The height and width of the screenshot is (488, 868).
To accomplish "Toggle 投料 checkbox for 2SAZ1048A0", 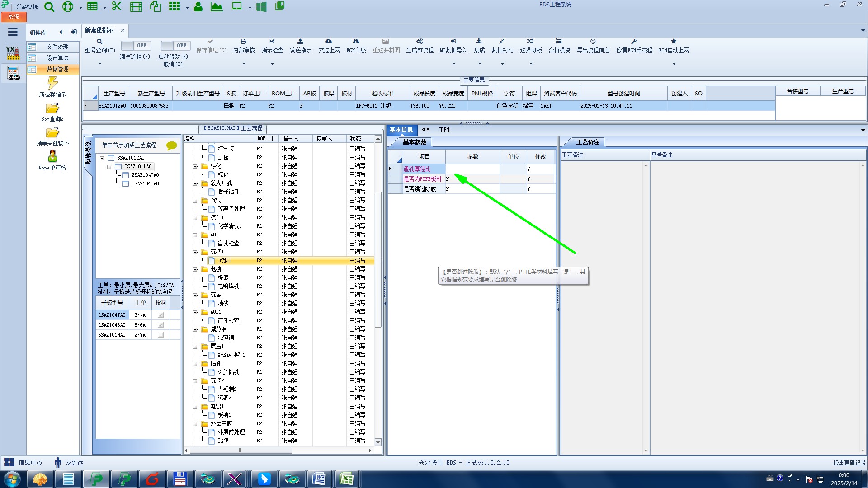I will (x=160, y=325).
